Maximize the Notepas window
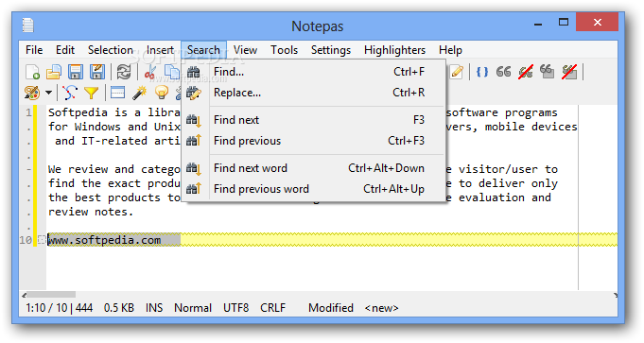The image size is (644, 343). pyautogui.click(x=564, y=22)
